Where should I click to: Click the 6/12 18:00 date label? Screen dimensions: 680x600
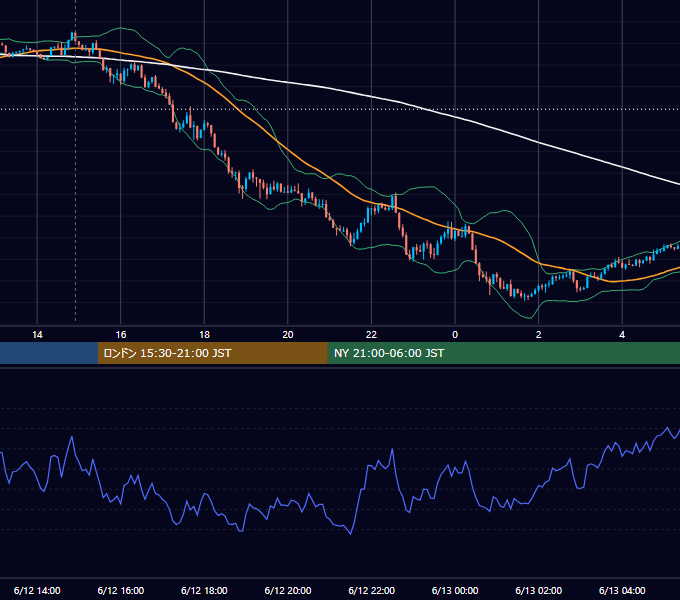click(204, 590)
